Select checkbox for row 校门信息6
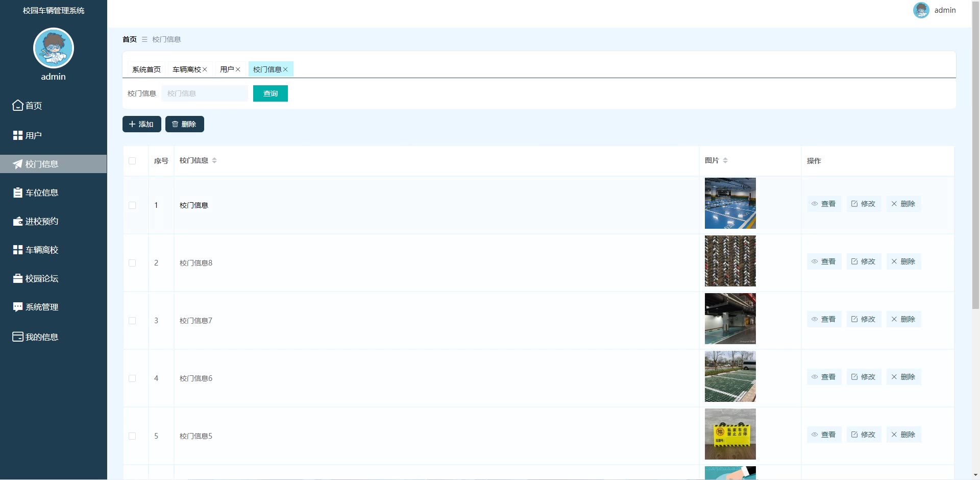980x480 pixels. (132, 378)
